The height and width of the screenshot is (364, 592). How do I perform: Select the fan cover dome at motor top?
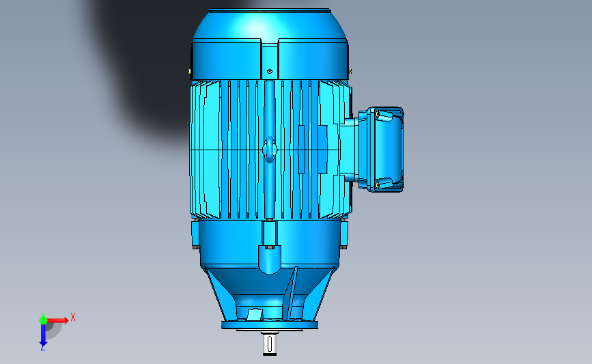point(270,25)
